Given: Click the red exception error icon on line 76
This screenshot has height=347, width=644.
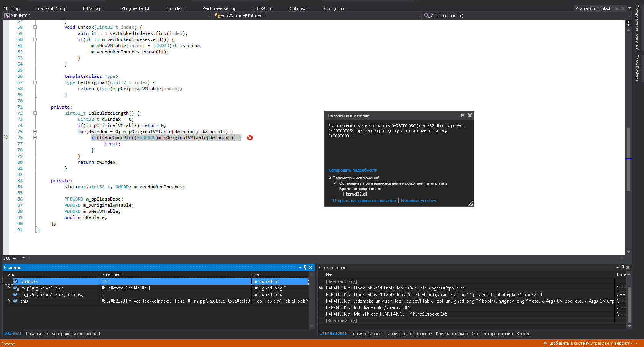Looking at the screenshot, I should pyautogui.click(x=250, y=138).
